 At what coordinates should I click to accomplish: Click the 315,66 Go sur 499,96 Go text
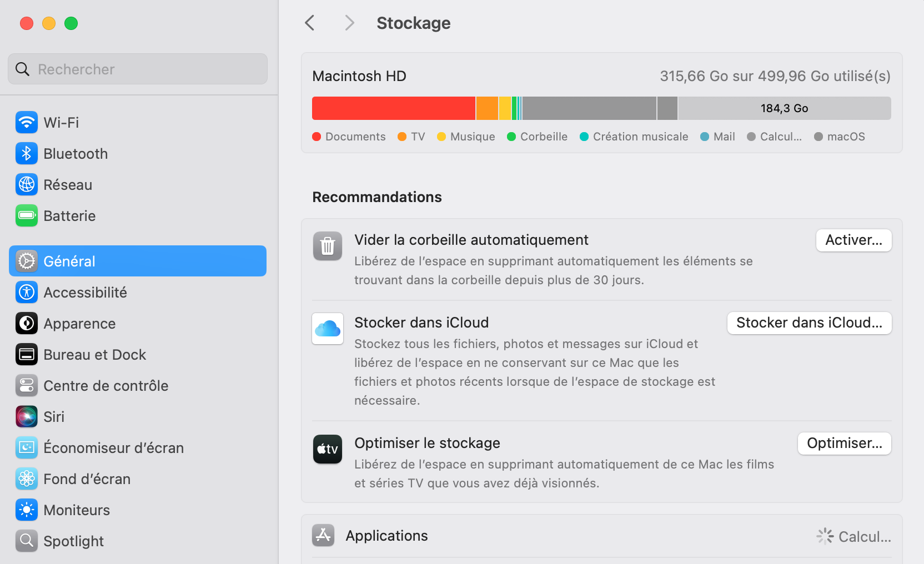click(775, 76)
